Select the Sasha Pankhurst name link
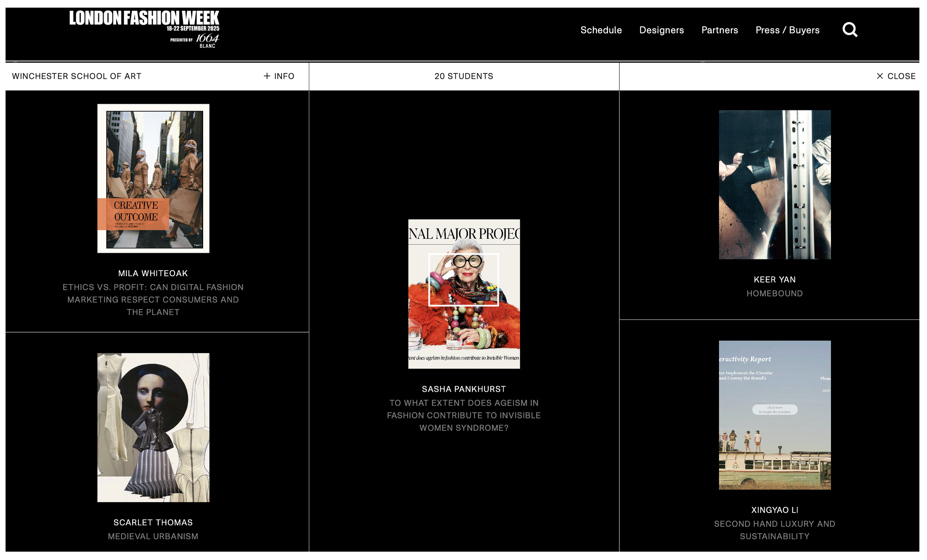The height and width of the screenshot is (560, 927). click(x=464, y=389)
